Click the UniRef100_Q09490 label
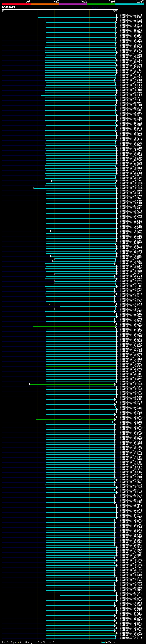The image size is (146, 644). (x=131, y=369)
